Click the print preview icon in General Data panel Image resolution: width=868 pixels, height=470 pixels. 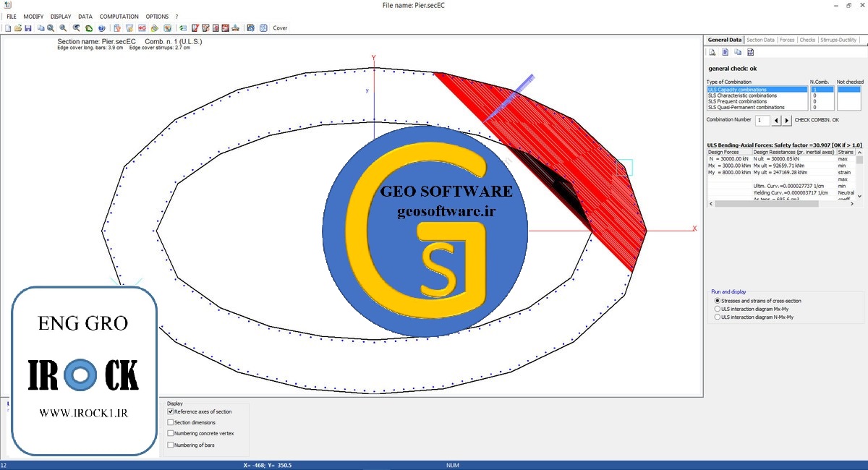[x=712, y=52]
